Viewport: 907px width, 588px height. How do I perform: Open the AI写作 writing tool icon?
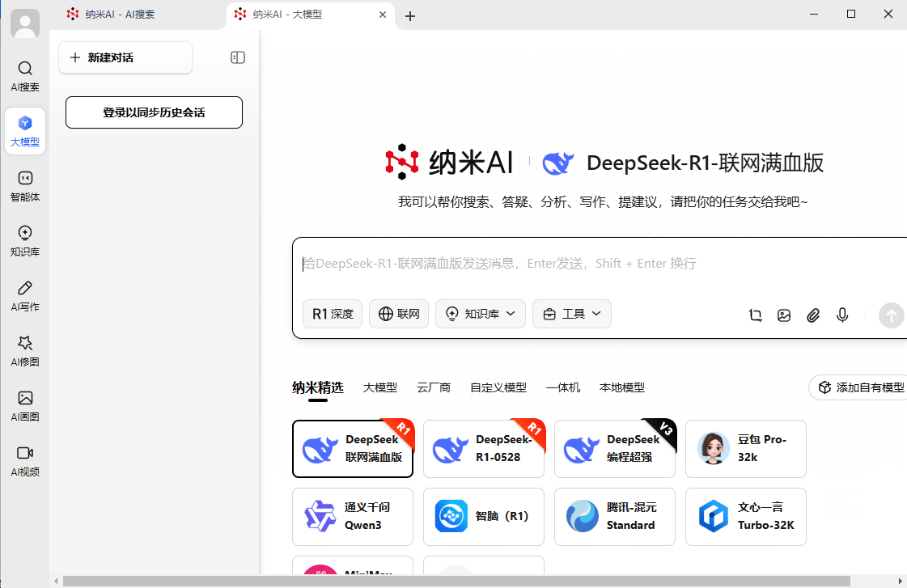25,295
